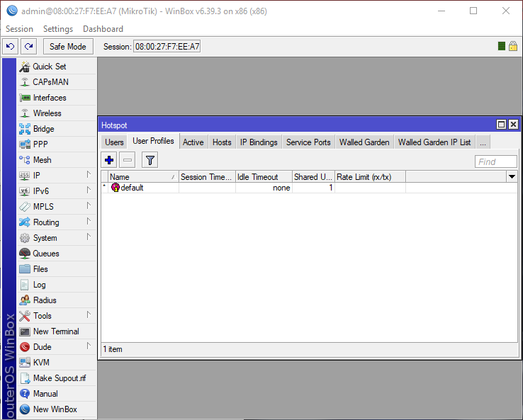Open the Manual
The height and width of the screenshot is (420, 523).
point(57,394)
